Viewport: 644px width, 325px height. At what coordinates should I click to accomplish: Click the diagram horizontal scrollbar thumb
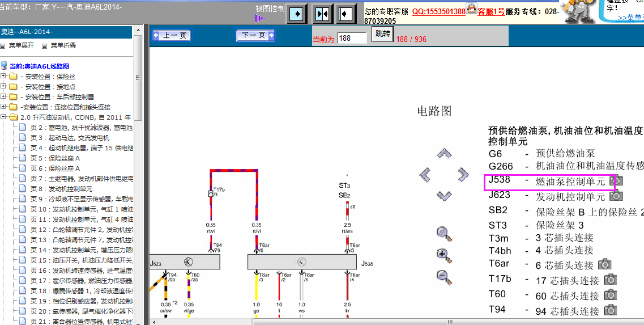450,322
